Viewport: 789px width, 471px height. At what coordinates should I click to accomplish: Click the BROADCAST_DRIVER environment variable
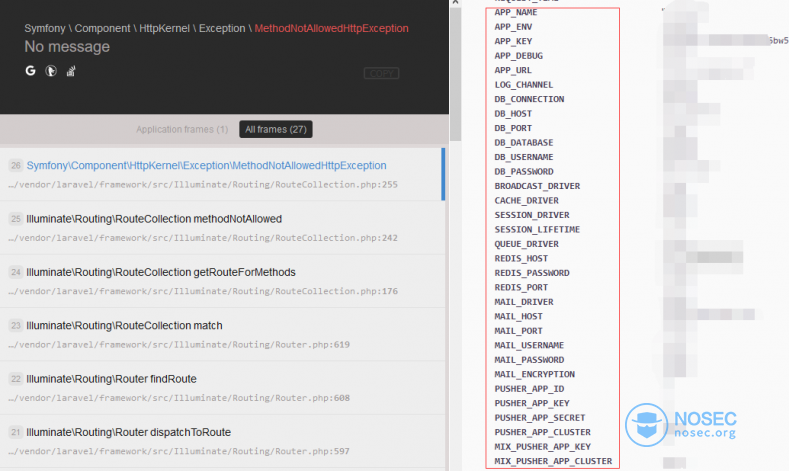[537, 186]
